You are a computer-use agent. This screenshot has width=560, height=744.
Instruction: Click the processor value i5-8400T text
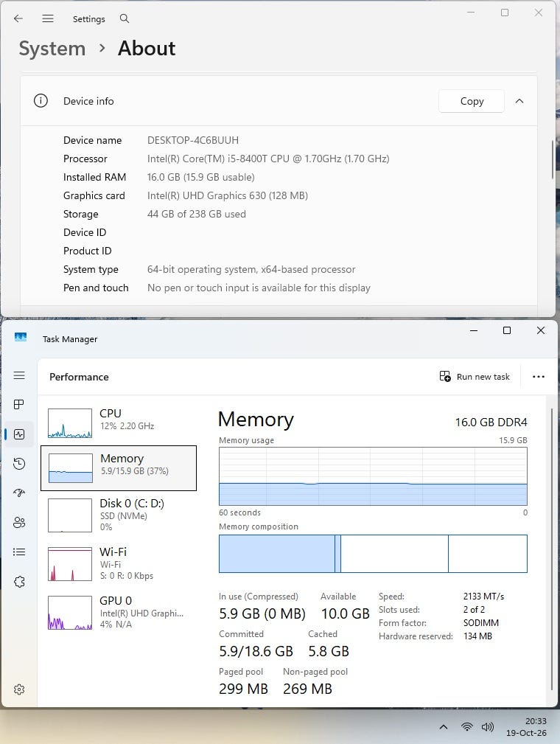(x=268, y=159)
